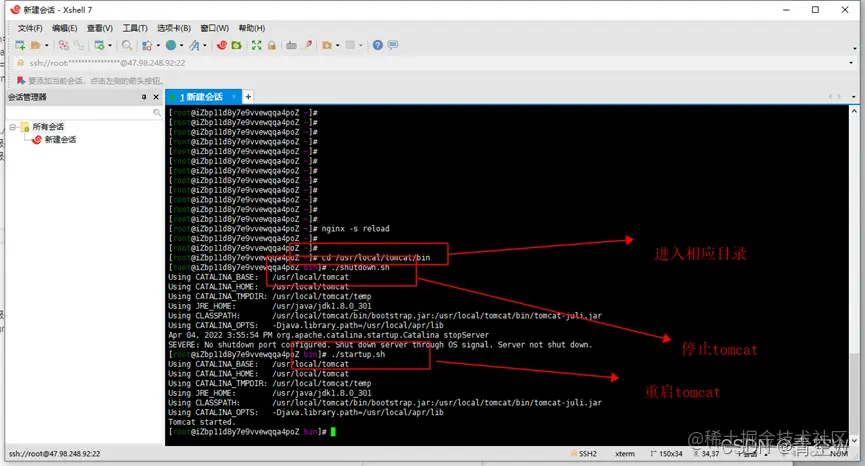Click the speech bubble feedback icon
This screenshot has height=466, width=865.
pos(393,45)
